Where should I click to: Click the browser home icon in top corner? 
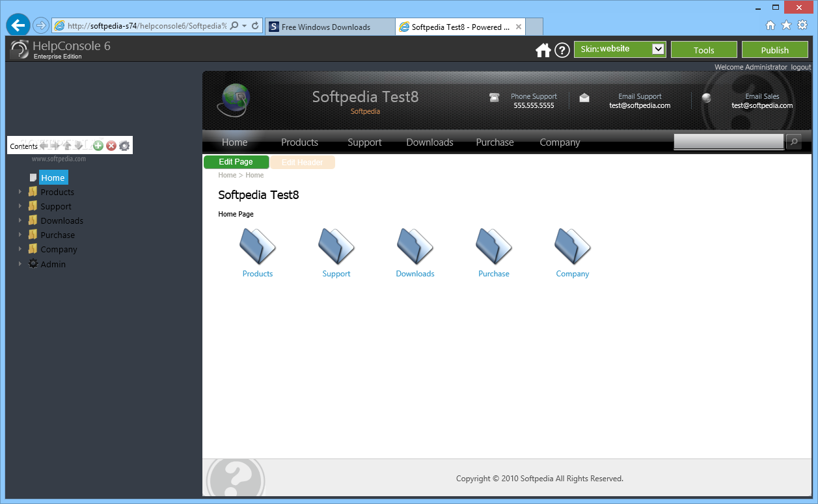pyautogui.click(x=770, y=25)
